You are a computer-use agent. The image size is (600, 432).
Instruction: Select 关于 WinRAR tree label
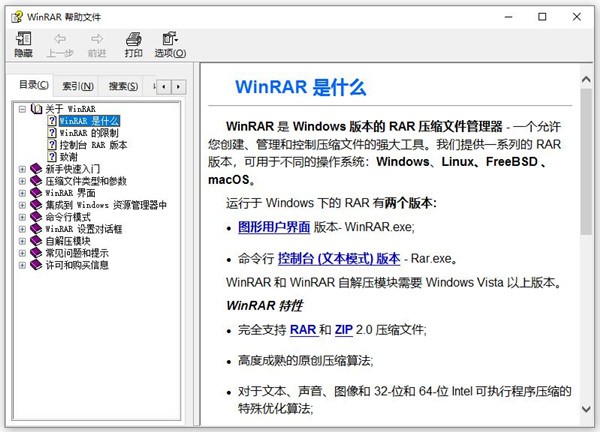click(x=70, y=109)
